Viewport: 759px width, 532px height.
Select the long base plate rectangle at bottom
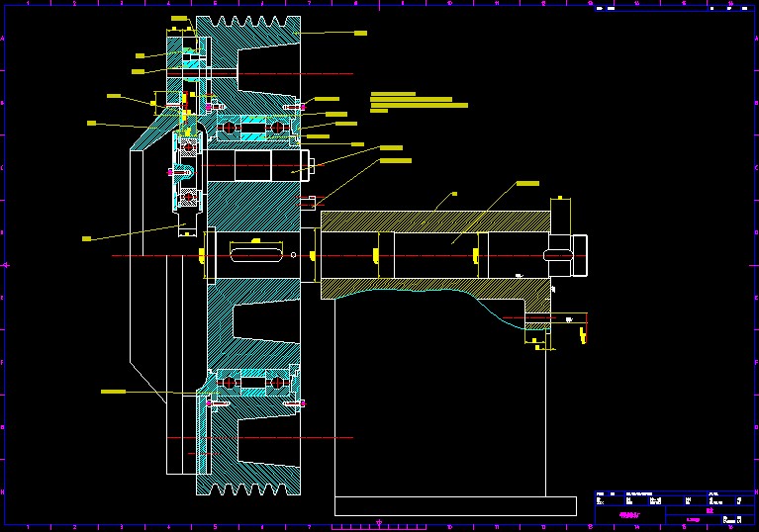click(x=455, y=505)
